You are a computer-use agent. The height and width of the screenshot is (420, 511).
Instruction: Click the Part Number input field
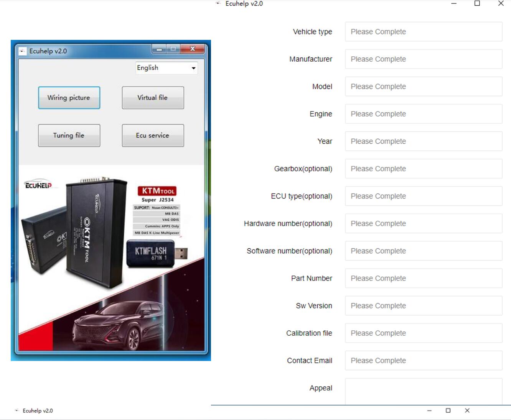pos(423,278)
